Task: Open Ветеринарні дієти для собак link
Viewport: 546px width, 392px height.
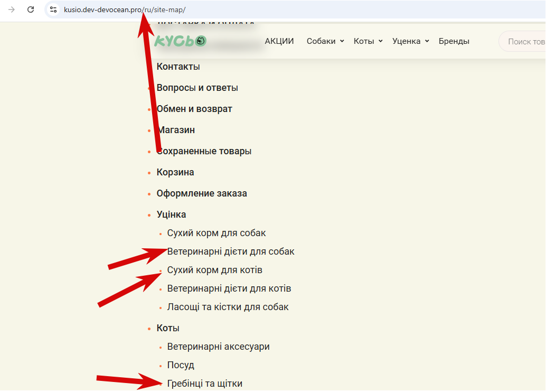Action: coord(231,251)
